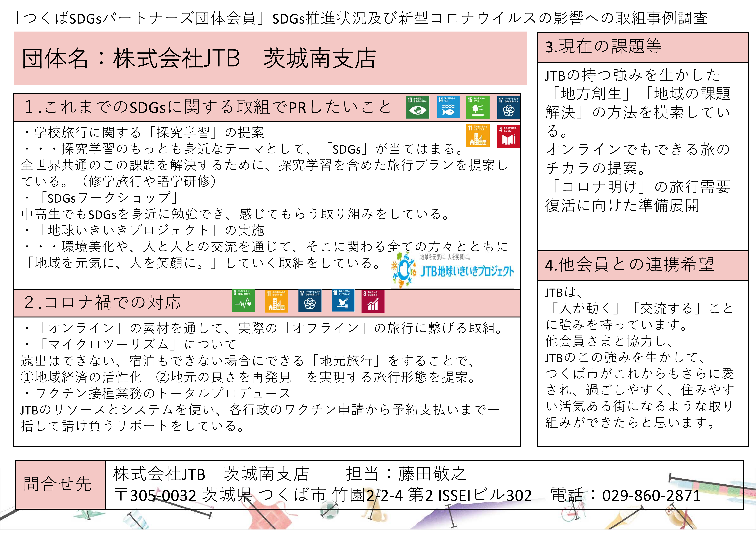Click the phone number 029-860-2871
Viewport: 756px width, 535px height.
[x=651, y=495]
